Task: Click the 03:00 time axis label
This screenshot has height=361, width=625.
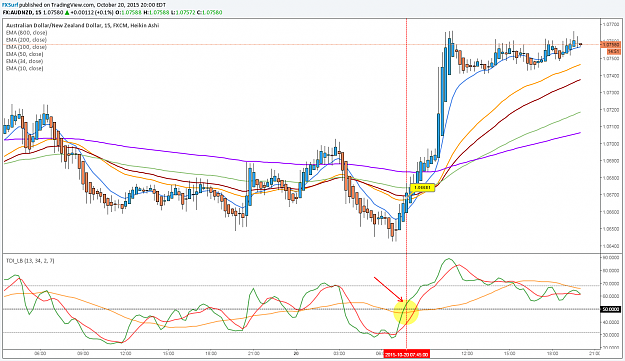Action: [x=339, y=353]
